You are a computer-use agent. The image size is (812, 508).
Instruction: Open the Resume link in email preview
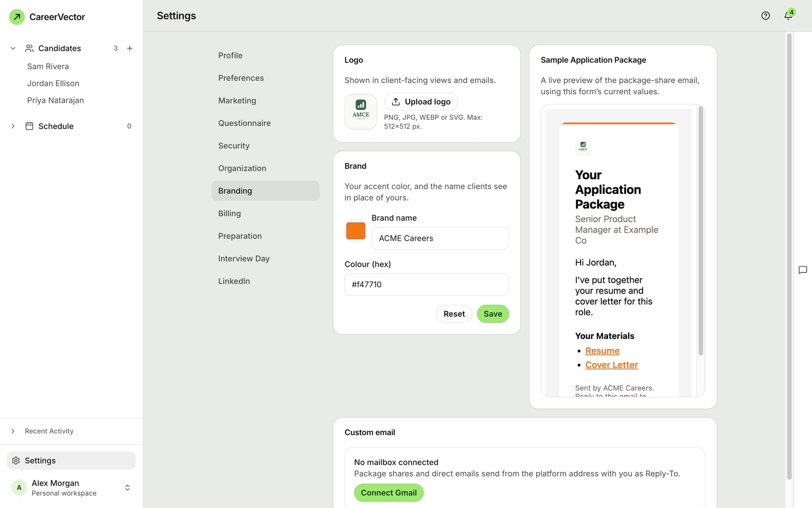point(602,351)
